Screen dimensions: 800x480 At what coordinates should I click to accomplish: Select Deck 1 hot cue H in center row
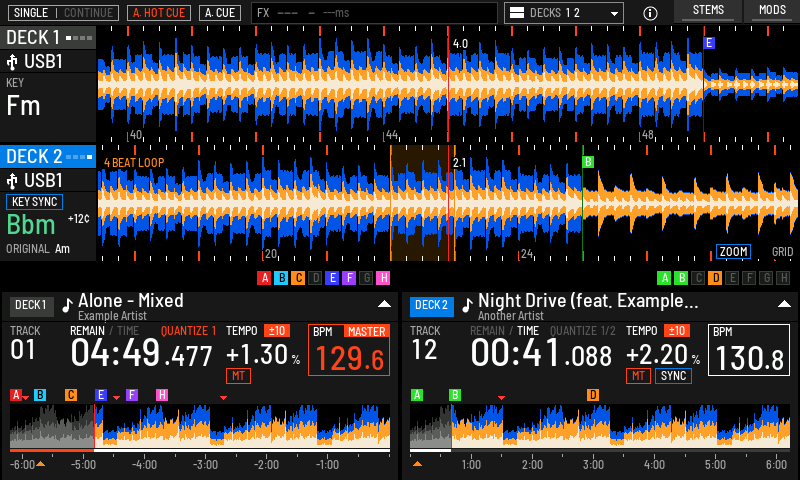383,278
